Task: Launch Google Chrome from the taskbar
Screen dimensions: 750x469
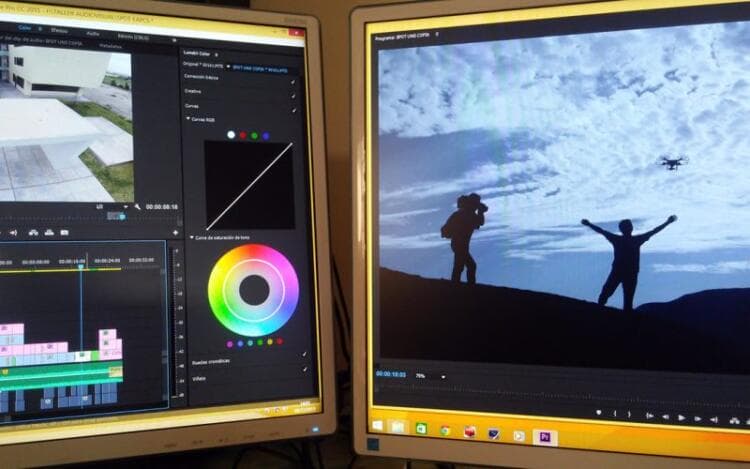Action: [445, 431]
